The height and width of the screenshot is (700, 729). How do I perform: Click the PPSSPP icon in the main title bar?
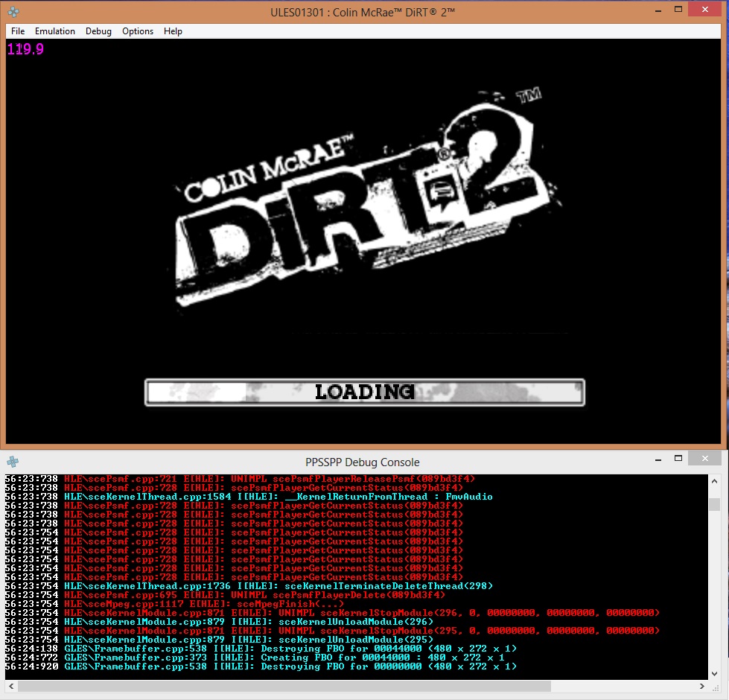click(13, 12)
